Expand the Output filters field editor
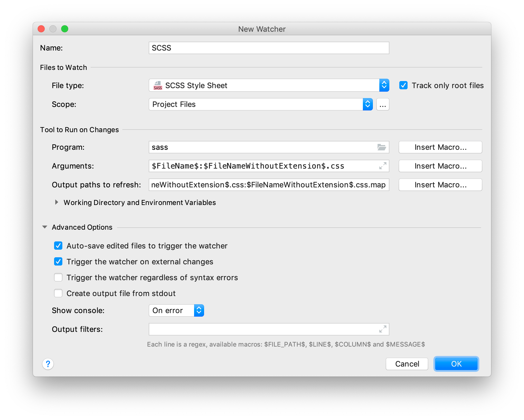Image resolution: width=524 pixels, height=420 pixels. (382, 329)
